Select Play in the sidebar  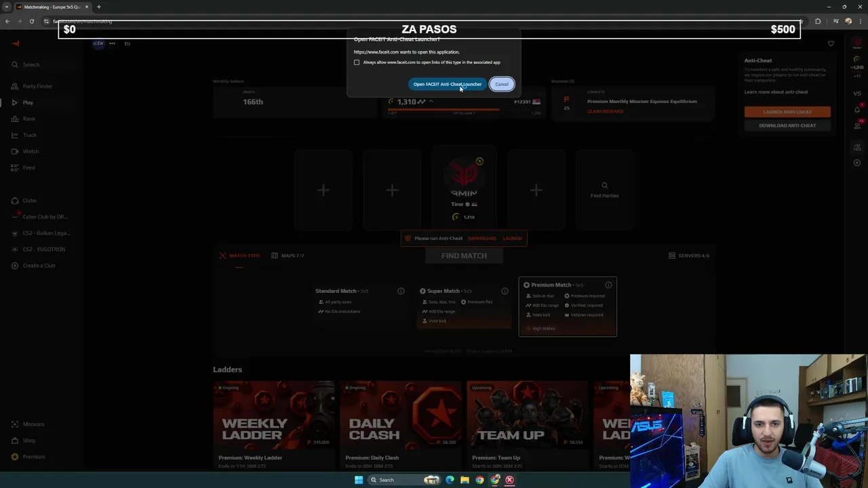click(x=22, y=102)
